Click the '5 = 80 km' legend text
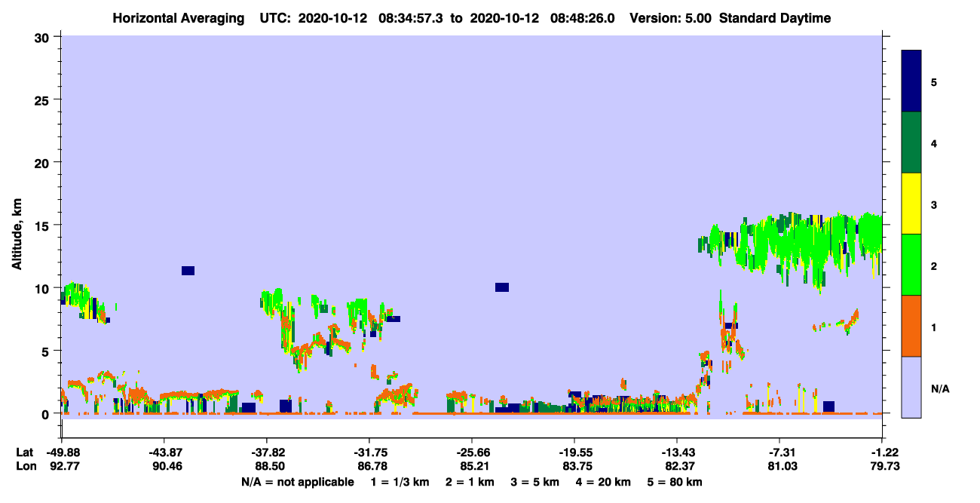 (675, 482)
